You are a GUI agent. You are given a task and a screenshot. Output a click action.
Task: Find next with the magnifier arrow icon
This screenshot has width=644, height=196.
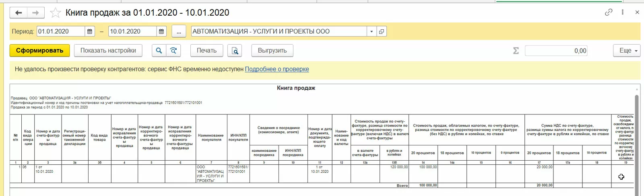coord(173,51)
